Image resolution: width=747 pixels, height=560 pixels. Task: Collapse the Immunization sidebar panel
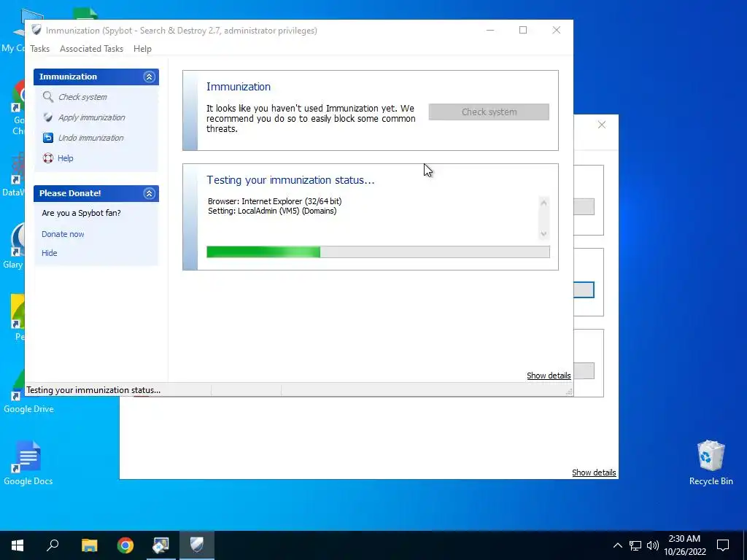tap(149, 77)
